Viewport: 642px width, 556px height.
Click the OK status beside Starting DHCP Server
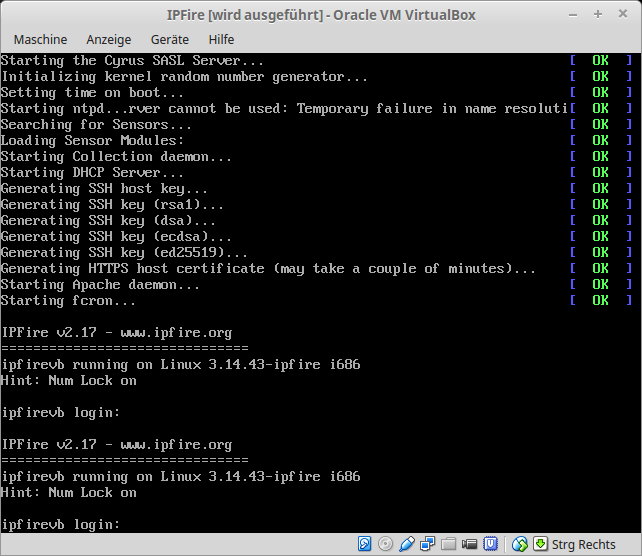[x=600, y=172]
